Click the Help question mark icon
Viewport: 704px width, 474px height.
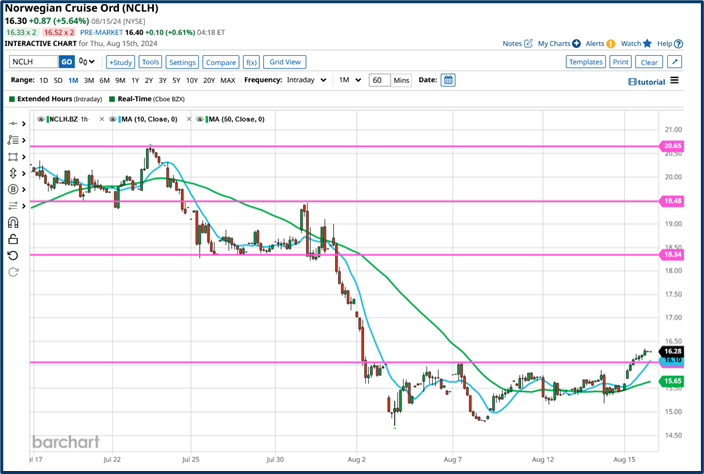(x=678, y=44)
